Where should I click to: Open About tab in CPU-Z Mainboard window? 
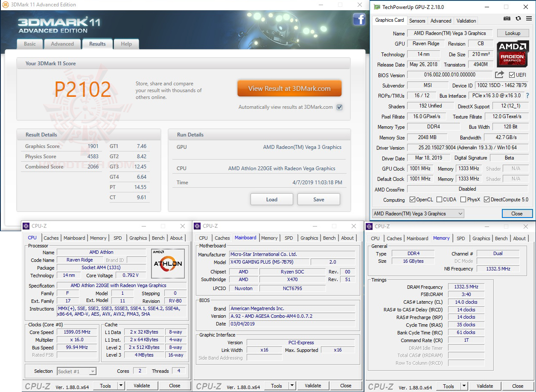pos(347,238)
